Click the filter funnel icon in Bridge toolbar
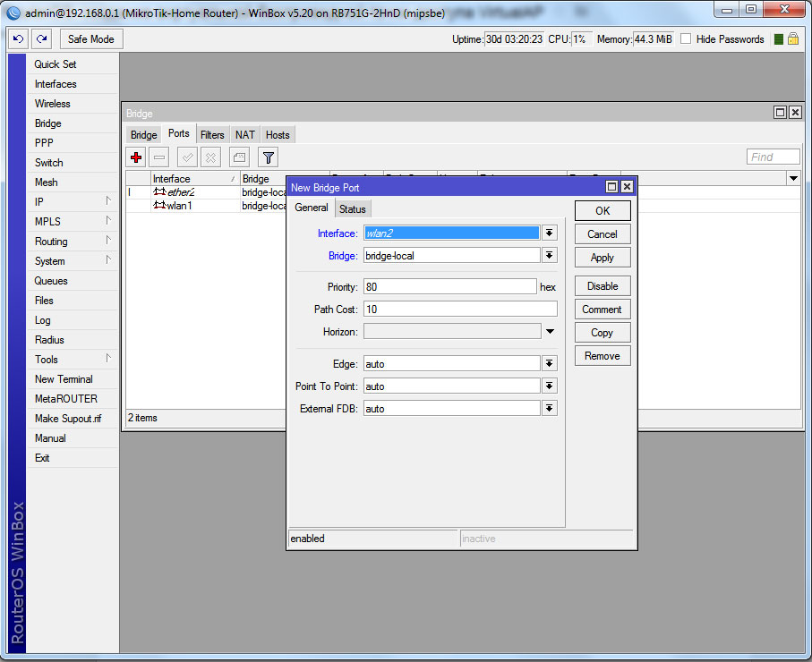This screenshot has height=662, width=812. coord(268,157)
